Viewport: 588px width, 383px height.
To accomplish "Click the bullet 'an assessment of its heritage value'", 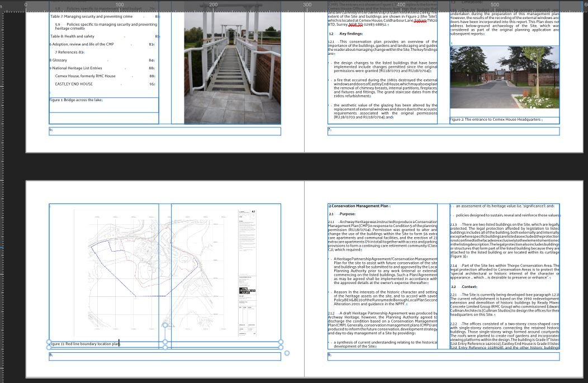I will [x=505, y=206].
